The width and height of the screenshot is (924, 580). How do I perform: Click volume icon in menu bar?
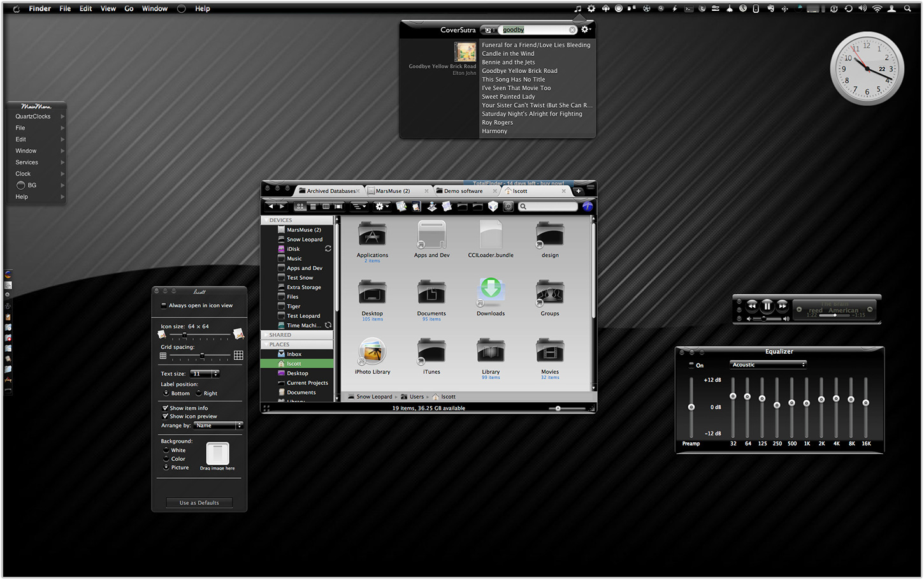862,9
